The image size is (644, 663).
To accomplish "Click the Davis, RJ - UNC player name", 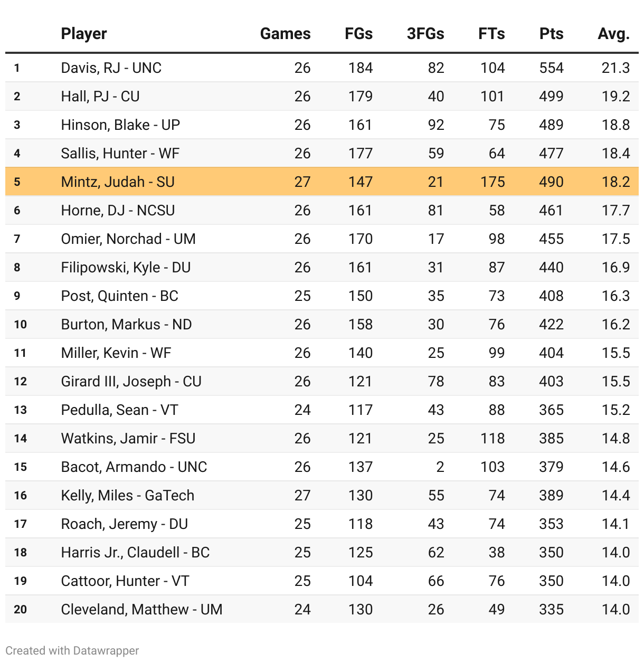I will coord(111,68).
